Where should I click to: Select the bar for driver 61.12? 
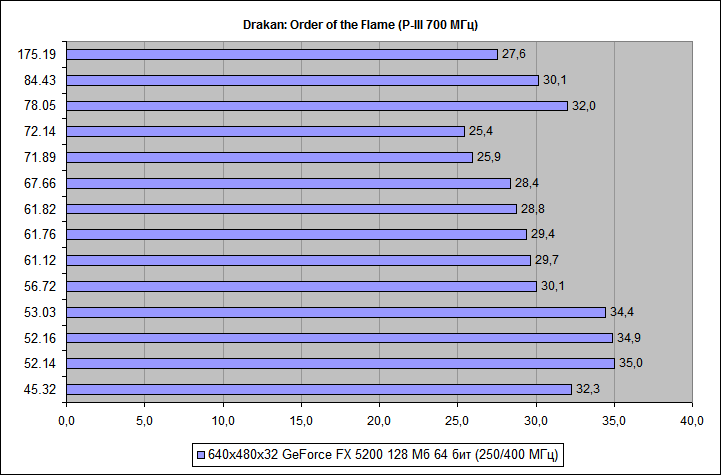click(298, 260)
